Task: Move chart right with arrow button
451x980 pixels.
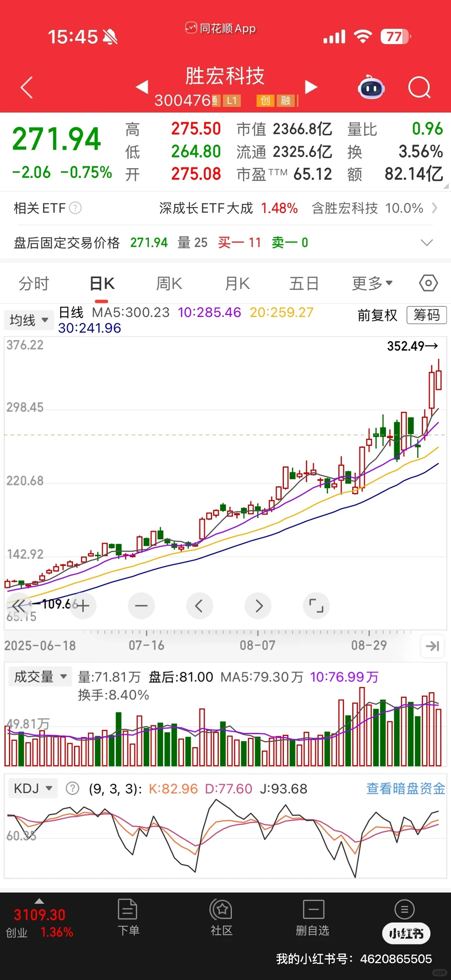Action: 258,606
